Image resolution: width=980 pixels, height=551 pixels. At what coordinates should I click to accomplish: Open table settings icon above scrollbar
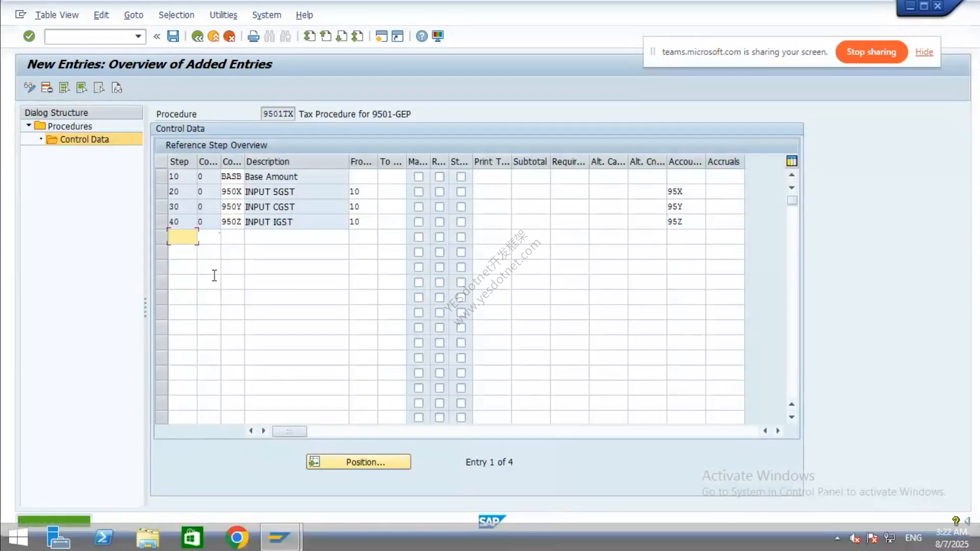click(x=792, y=161)
